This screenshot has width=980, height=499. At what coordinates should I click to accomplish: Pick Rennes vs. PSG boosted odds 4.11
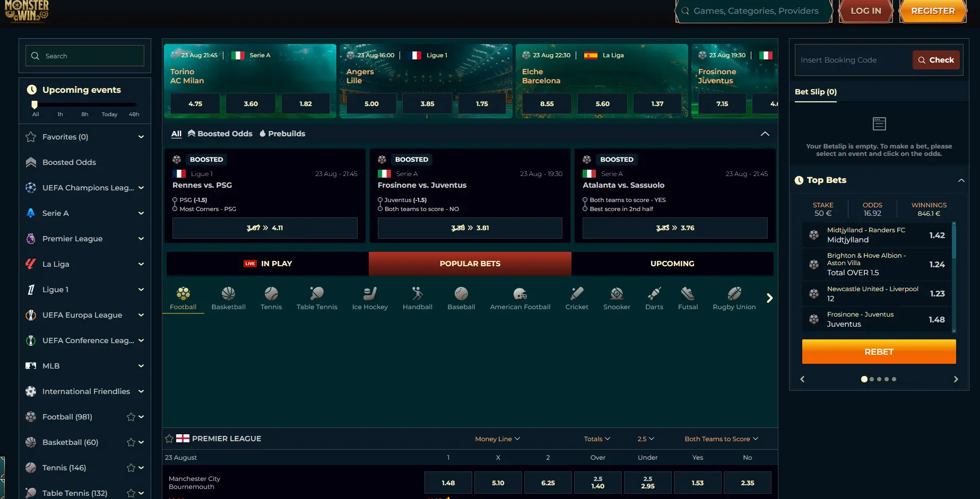tap(265, 228)
